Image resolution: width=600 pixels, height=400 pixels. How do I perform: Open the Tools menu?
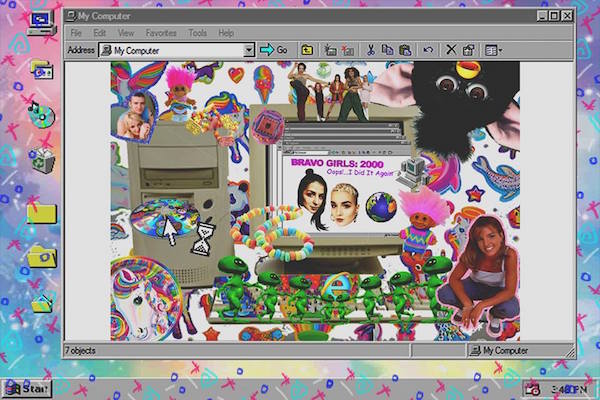(x=197, y=33)
